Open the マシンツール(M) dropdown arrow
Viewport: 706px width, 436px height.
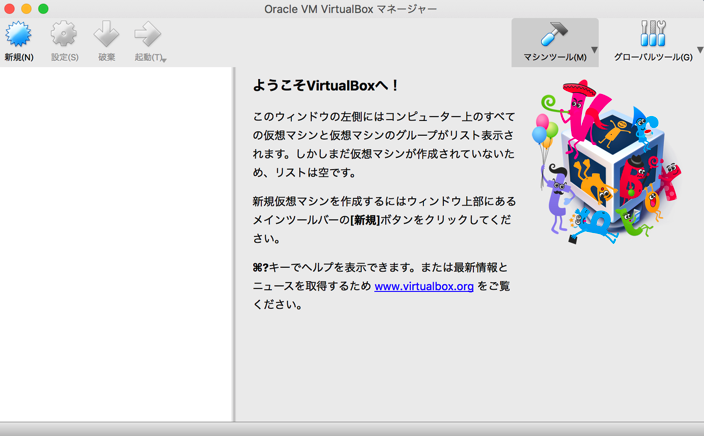tap(594, 50)
